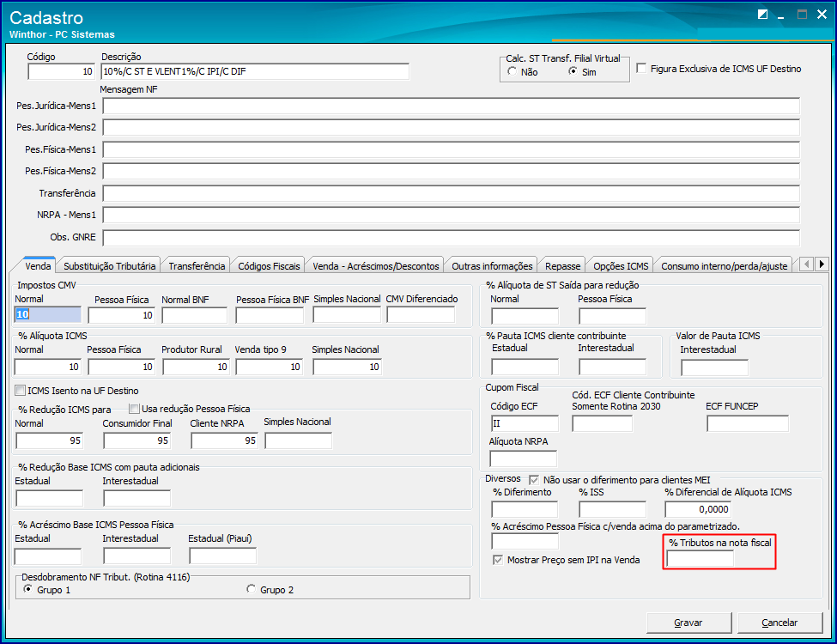Click % Alíquota ICMS Normal field
Screen dimensions: 837x644
[x=48, y=367]
